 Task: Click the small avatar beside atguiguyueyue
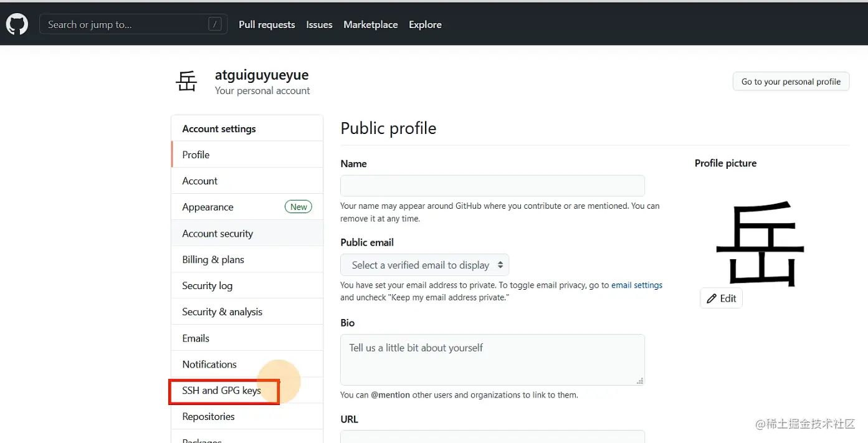186,82
